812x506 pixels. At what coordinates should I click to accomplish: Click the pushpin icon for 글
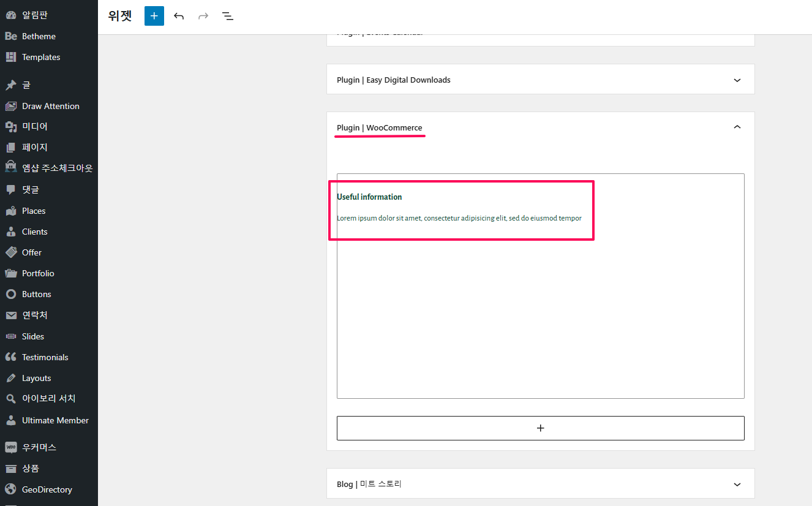(x=10, y=85)
